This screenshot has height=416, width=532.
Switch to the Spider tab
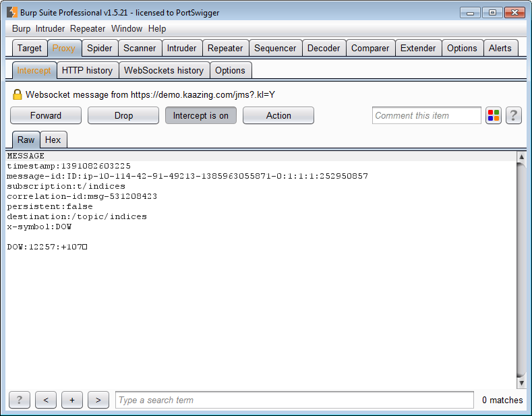click(x=99, y=48)
